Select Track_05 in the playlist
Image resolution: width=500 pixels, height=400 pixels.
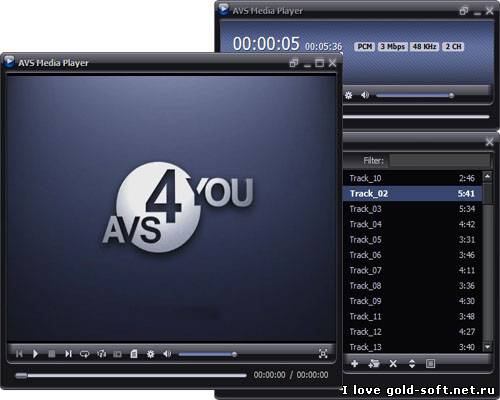coord(413,240)
